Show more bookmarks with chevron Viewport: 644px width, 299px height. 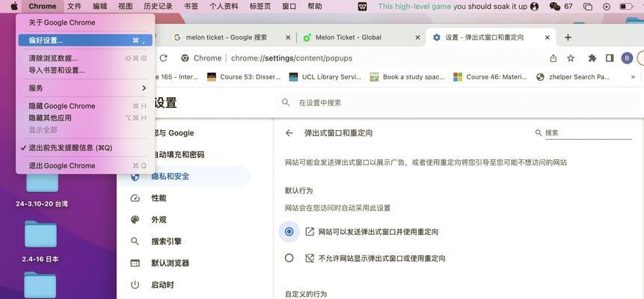(x=633, y=77)
